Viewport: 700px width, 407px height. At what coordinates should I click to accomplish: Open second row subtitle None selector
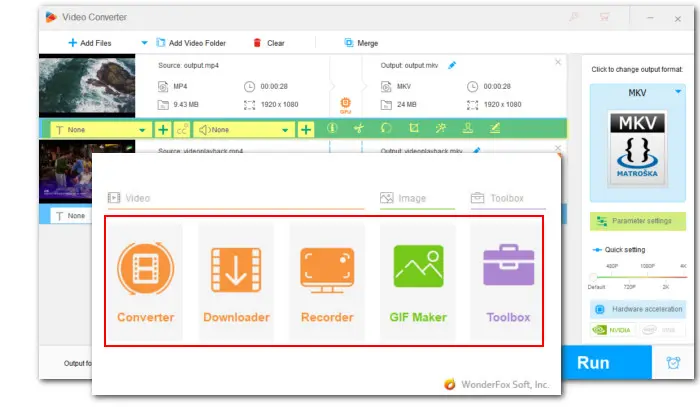pos(71,216)
